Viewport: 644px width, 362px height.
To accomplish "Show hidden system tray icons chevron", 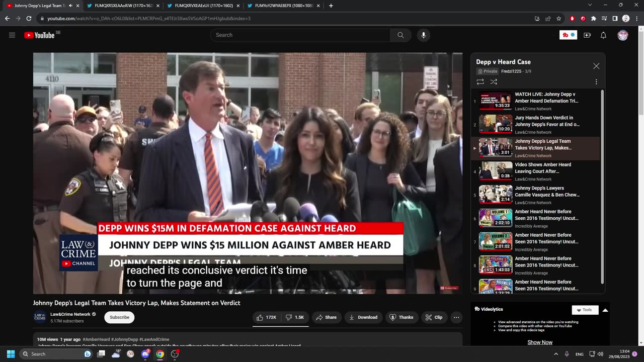I will click(x=556, y=354).
